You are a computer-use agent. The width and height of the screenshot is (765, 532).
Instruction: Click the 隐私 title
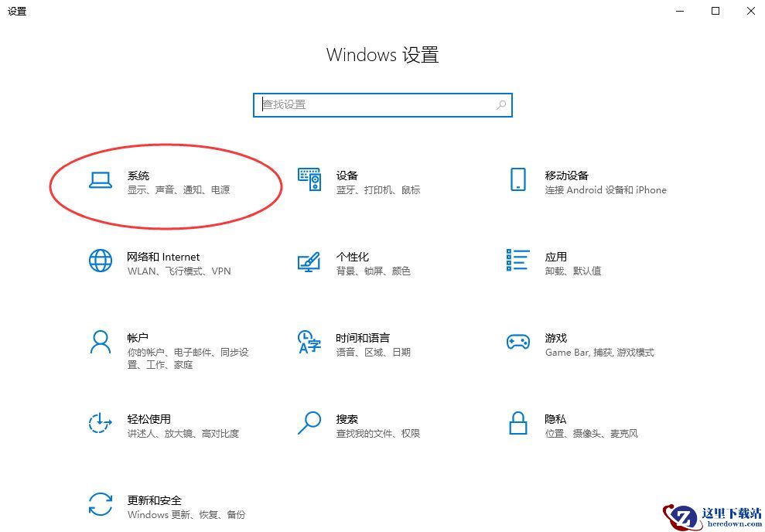(x=555, y=419)
